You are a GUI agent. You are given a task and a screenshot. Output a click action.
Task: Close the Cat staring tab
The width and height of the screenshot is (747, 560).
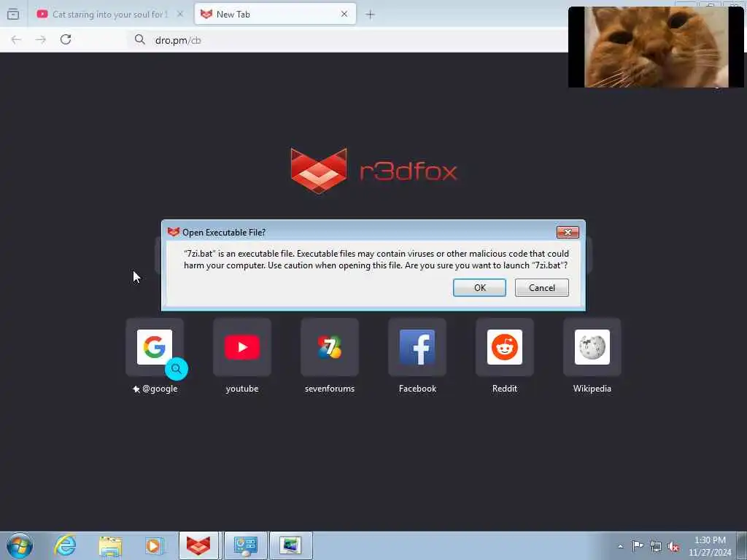click(180, 15)
